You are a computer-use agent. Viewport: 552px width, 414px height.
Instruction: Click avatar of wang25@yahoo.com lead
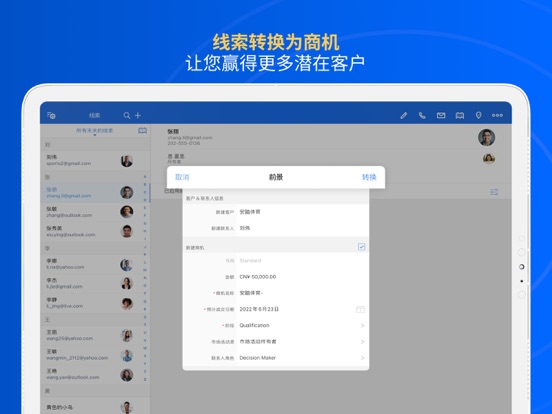click(x=127, y=335)
